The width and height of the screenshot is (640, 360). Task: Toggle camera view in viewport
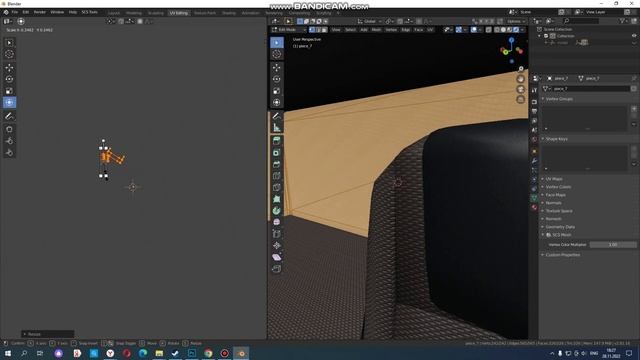520,89
